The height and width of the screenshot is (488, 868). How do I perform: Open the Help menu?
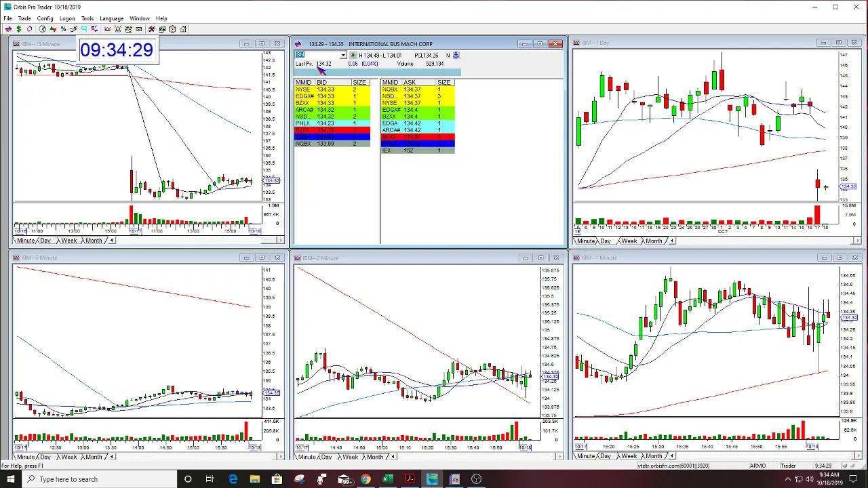161,18
